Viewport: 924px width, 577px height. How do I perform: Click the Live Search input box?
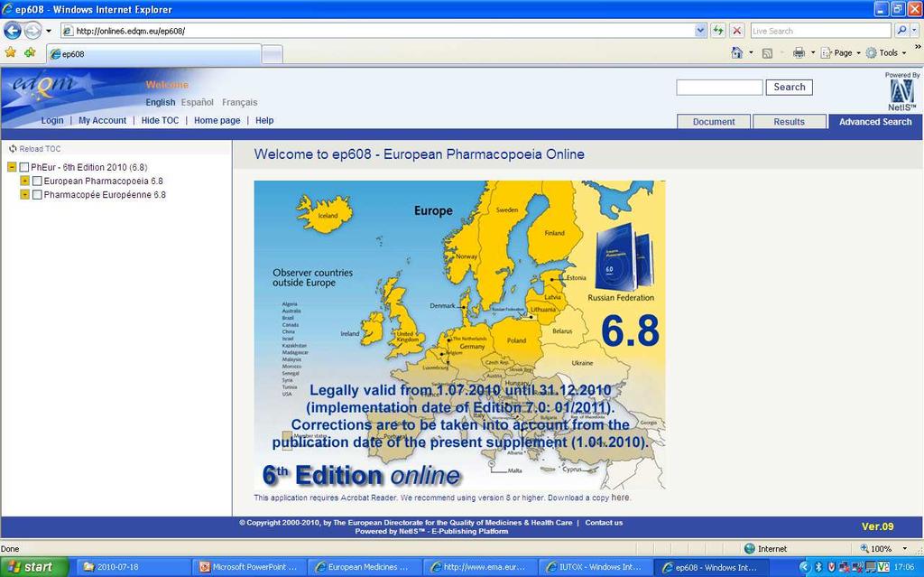[x=820, y=31]
